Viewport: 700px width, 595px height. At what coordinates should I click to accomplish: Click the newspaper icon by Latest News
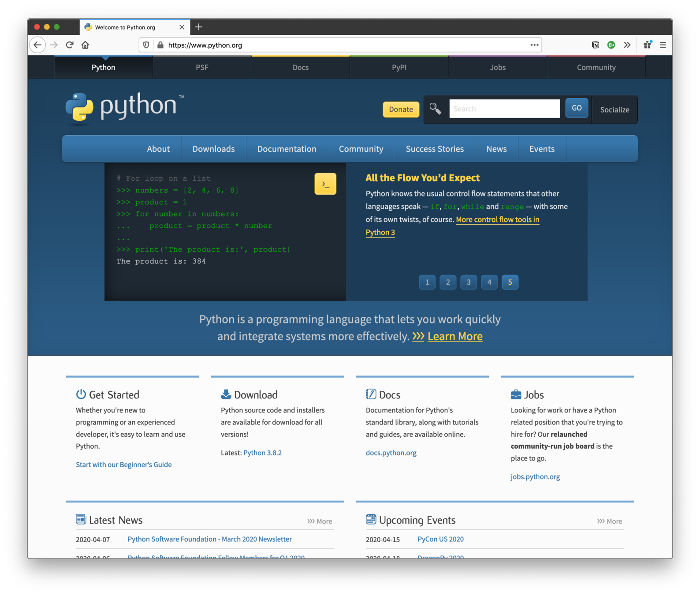[x=81, y=519]
